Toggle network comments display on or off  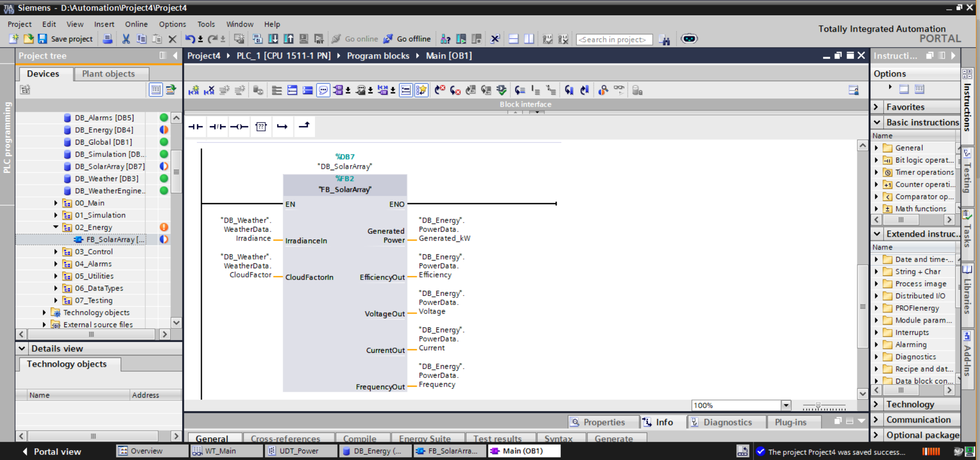[x=406, y=90]
